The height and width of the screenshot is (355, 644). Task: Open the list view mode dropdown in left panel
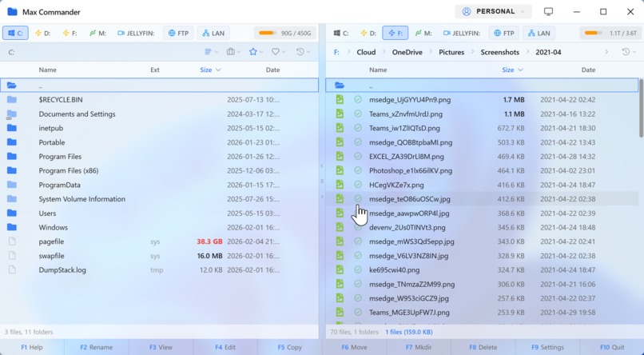click(211, 52)
